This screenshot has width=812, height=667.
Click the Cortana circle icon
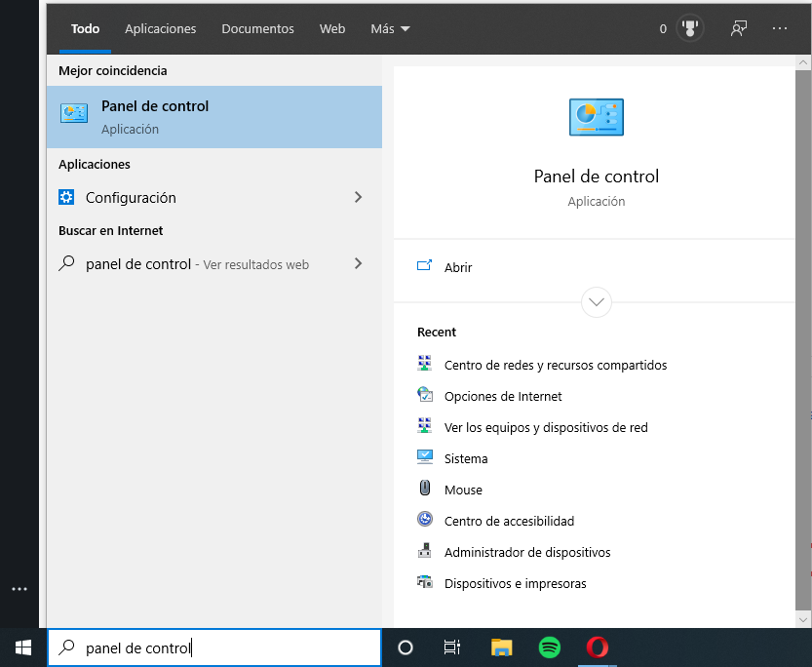tap(406, 647)
